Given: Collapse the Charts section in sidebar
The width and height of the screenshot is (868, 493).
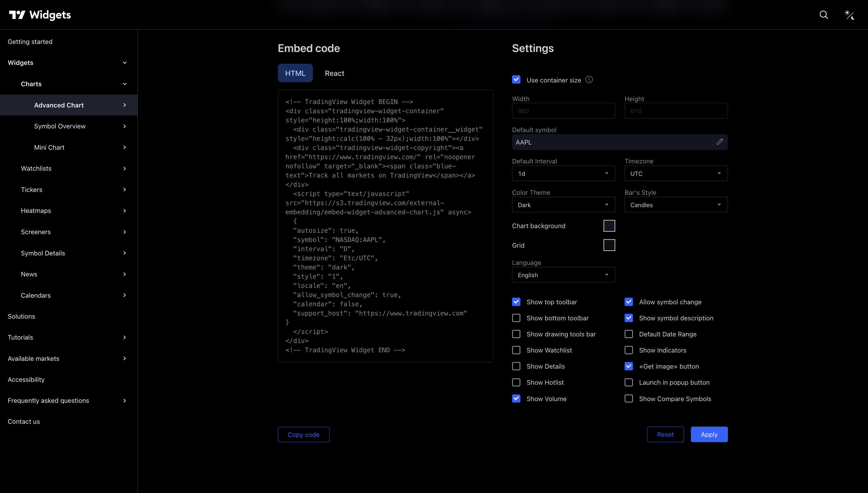Looking at the screenshot, I should [125, 84].
